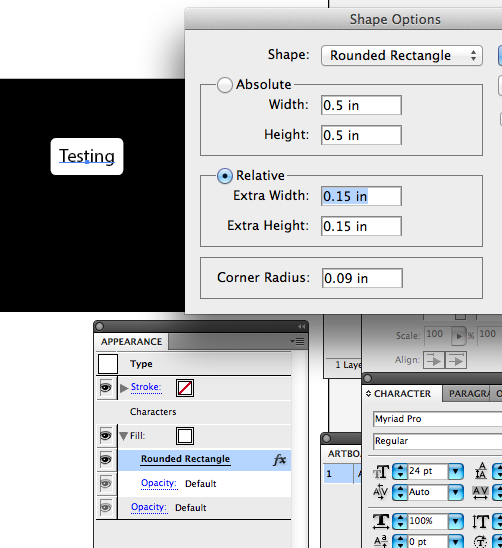The image size is (502, 548).
Task: Click the Corner Radius input field
Action: (x=362, y=278)
